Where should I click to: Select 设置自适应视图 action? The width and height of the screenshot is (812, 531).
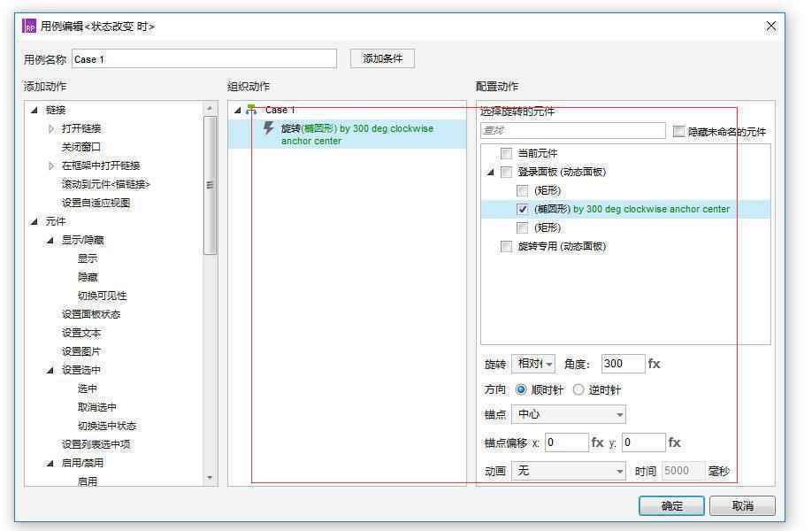96,203
